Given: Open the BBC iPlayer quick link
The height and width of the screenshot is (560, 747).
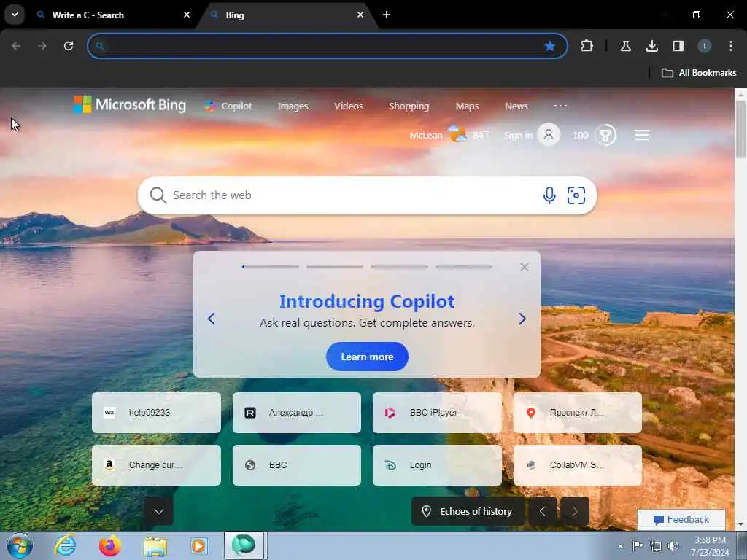Looking at the screenshot, I should (x=437, y=413).
